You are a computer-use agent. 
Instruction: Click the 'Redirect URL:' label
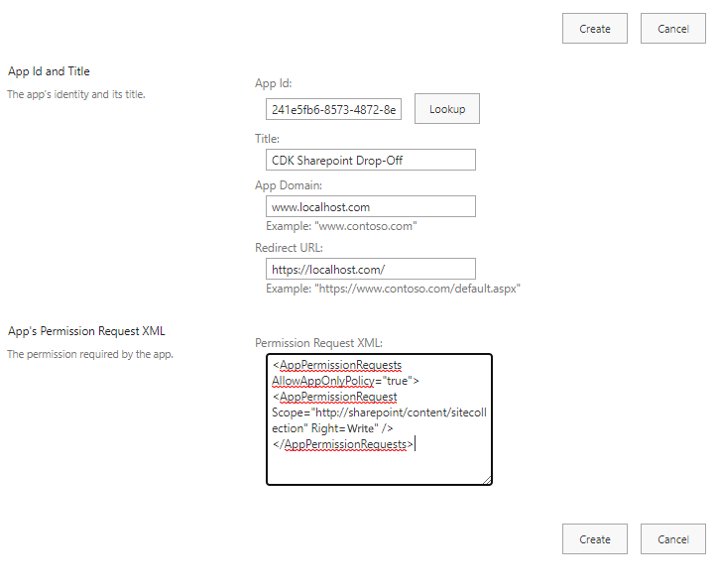pyautogui.click(x=289, y=247)
